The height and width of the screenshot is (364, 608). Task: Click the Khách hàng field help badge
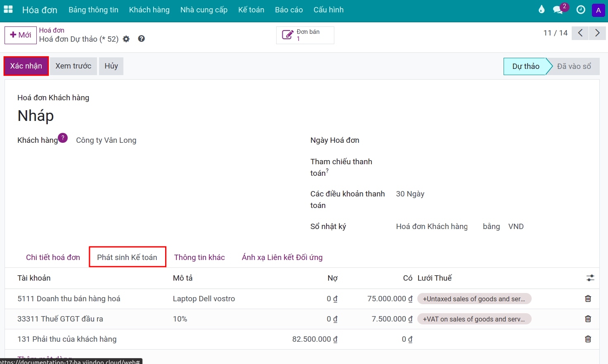(x=63, y=138)
